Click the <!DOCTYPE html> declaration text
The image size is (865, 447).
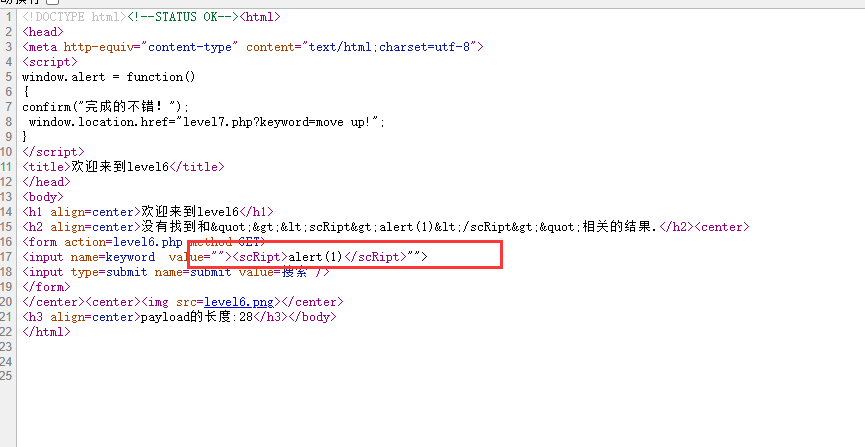[x=74, y=17]
